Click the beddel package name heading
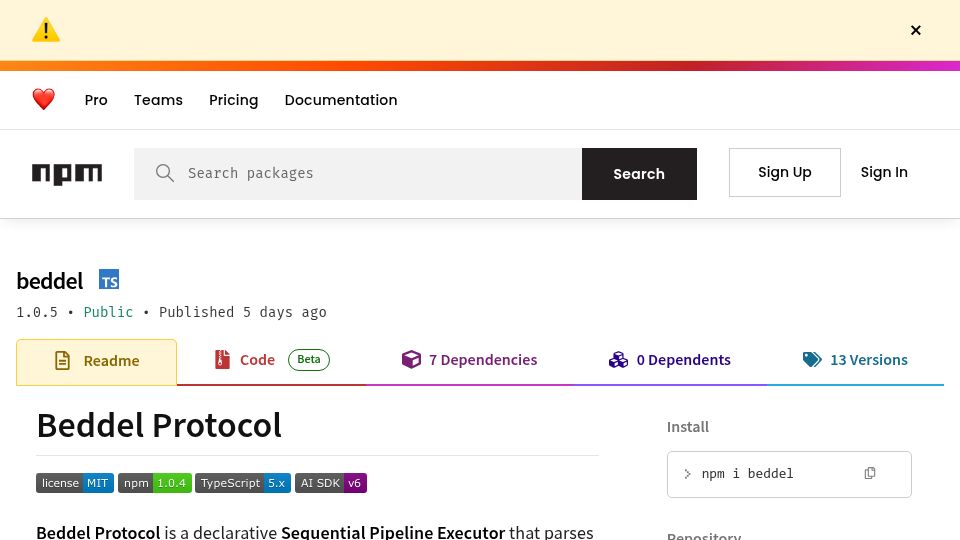 pyautogui.click(x=50, y=281)
